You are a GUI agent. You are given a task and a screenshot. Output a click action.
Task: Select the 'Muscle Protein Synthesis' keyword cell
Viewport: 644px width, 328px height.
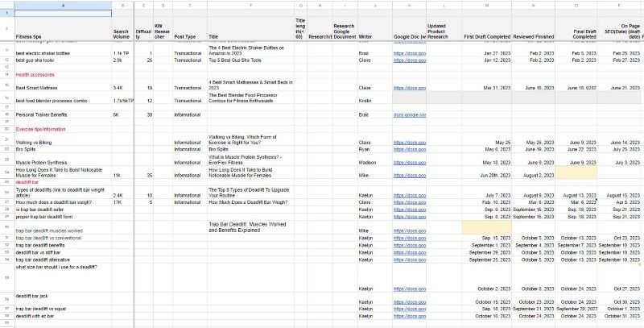pos(64,160)
